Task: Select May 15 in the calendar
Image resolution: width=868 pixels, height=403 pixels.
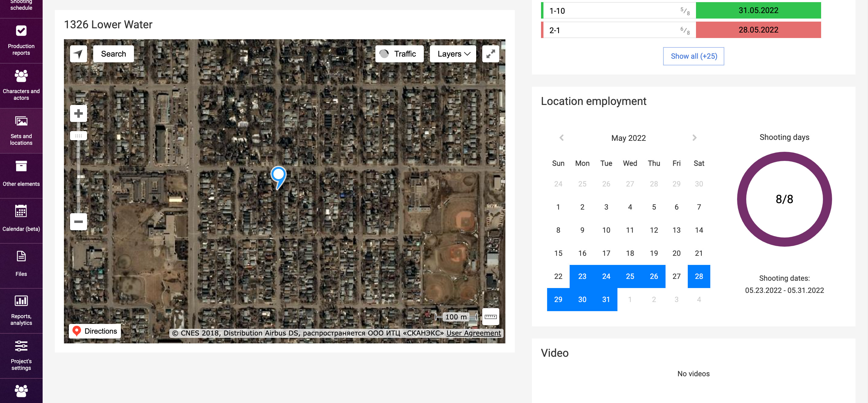Action: click(x=558, y=253)
